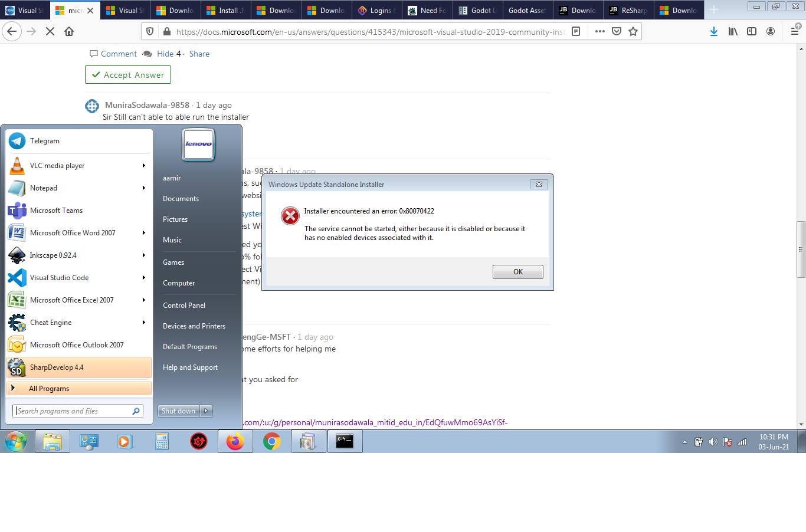Open Computer from Start menu

(179, 283)
